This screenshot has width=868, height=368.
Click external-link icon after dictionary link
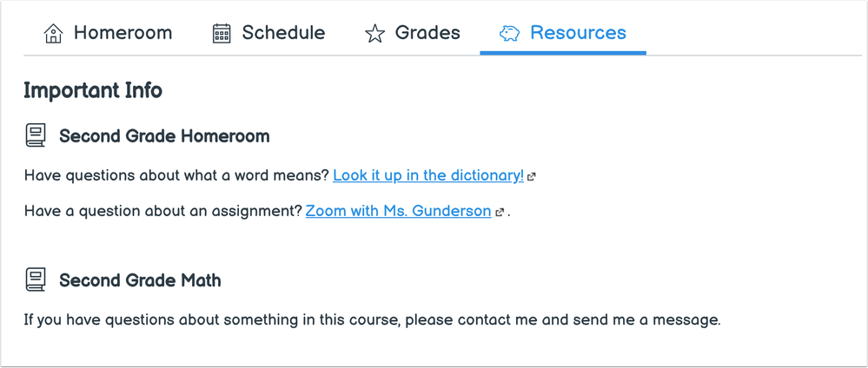point(532,178)
